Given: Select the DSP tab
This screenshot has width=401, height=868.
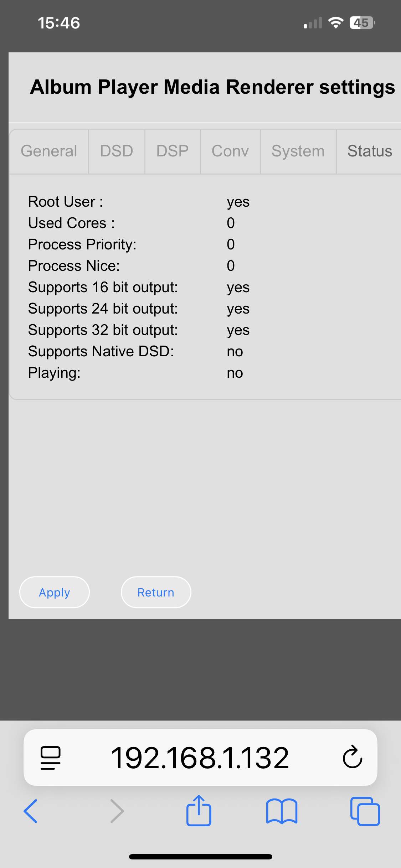Looking at the screenshot, I should tap(173, 151).
